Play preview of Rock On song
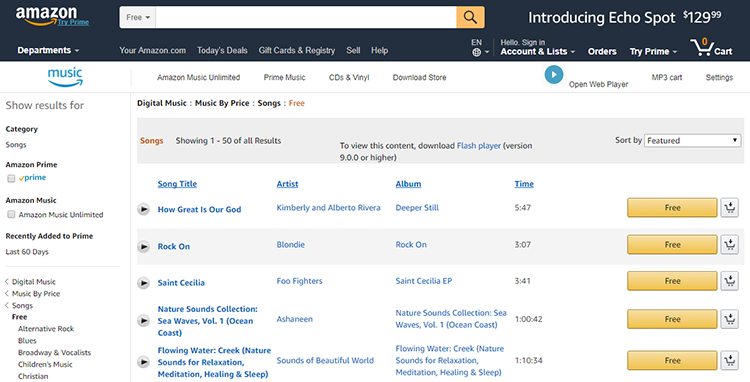The image size is (750, 382). 143,246
